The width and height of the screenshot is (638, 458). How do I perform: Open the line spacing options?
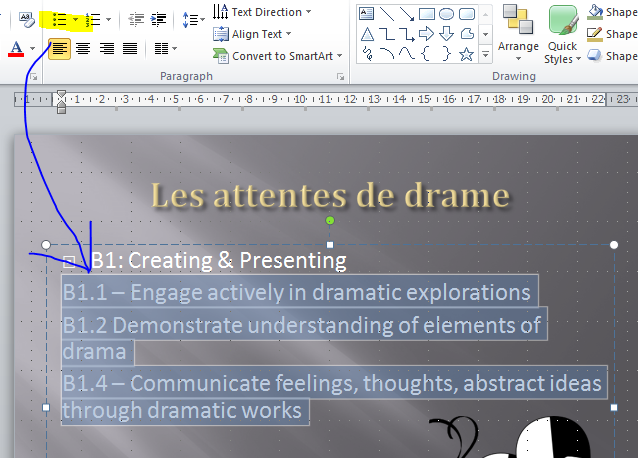[193, 19]
